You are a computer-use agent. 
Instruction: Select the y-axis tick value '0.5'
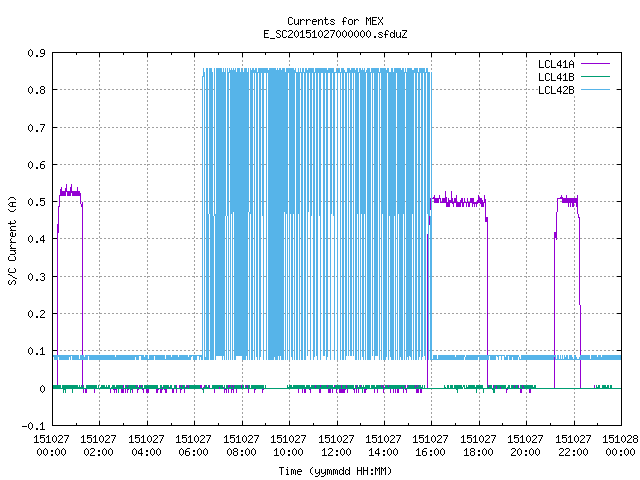[x=36, y=202]
